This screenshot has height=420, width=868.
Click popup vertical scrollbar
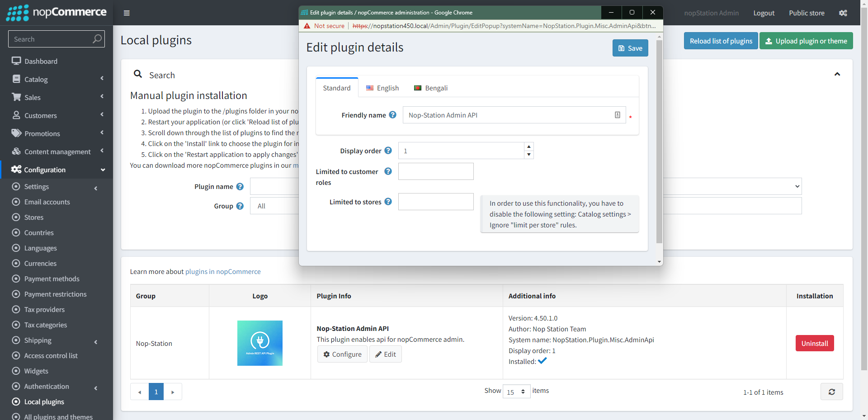click(x=659, y=141)
